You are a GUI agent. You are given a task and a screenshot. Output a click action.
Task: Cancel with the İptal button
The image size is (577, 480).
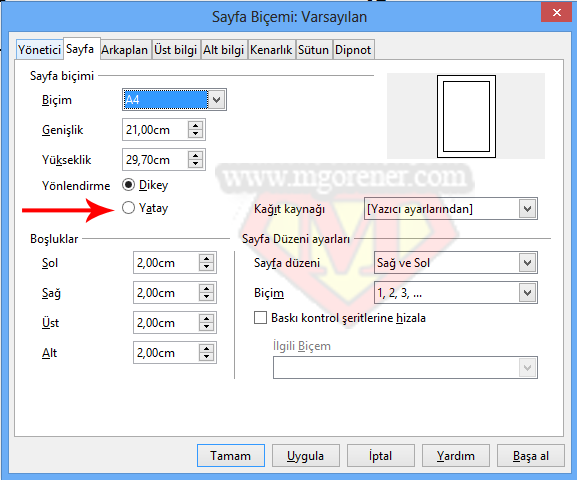(381, 456)
